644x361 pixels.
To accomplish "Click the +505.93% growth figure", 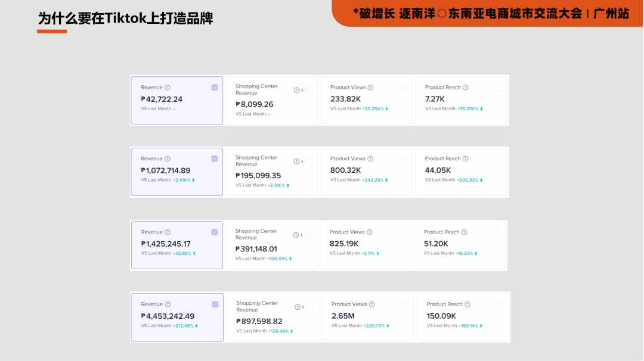I will pyautogui.click(x=467, y=180).
